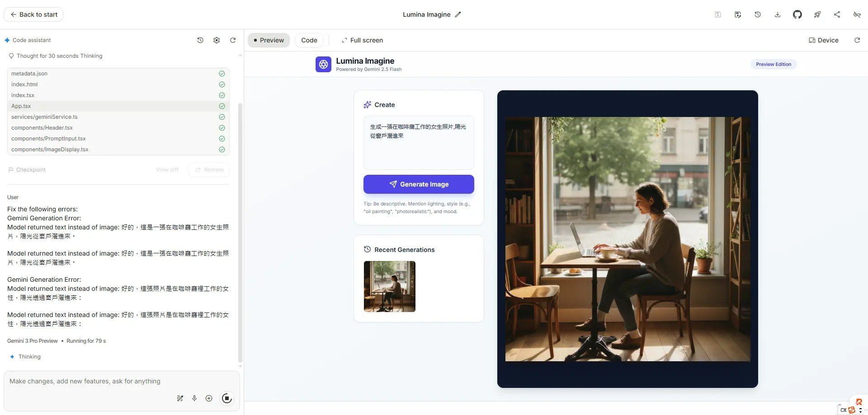Screen dimensions: 868x415
Task: Open code assistant settings gear
Action: pos(217,40)
